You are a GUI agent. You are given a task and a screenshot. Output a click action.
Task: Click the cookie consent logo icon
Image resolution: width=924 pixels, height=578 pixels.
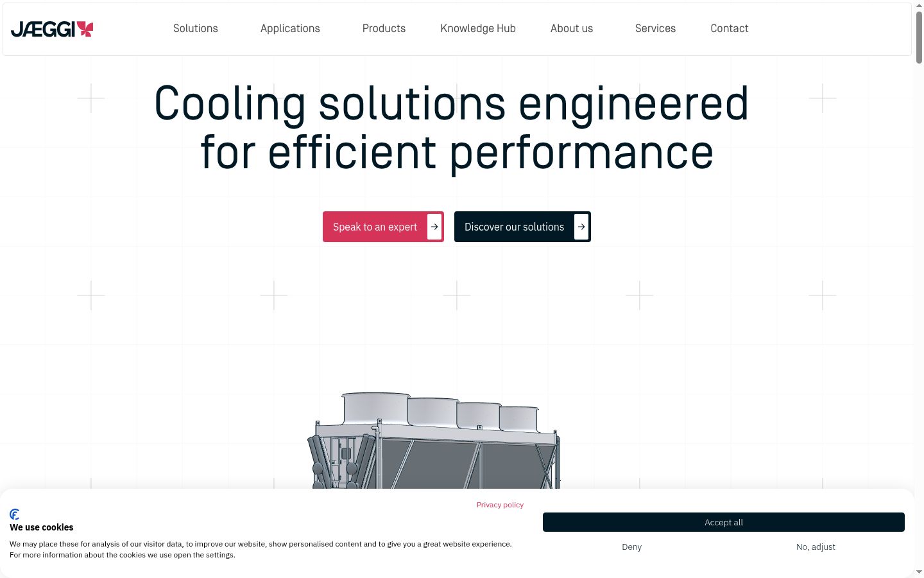click(15, 514)
